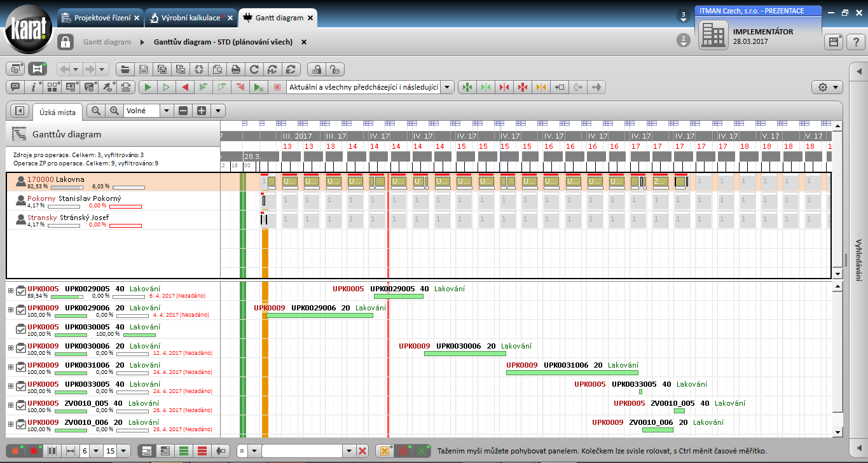868x463 pixels.
Task: Toggle the padlock icon beside Gantt diagram breadcrumb
Action: (x=66, y=42)
